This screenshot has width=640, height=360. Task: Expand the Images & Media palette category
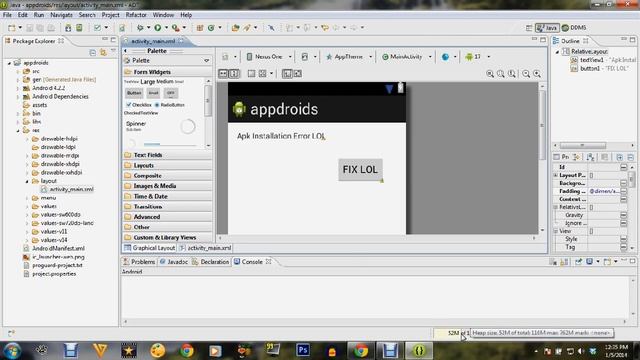coord(167,186)
